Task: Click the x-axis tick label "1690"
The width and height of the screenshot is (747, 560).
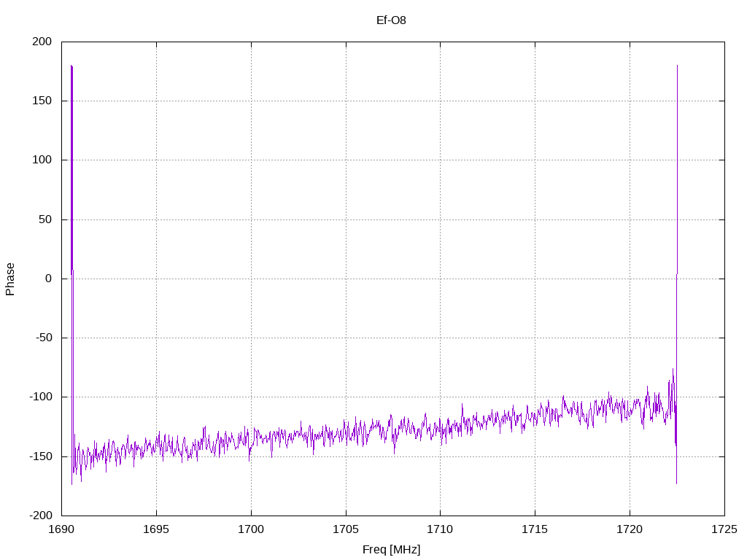Action: (x=62, y=529)
